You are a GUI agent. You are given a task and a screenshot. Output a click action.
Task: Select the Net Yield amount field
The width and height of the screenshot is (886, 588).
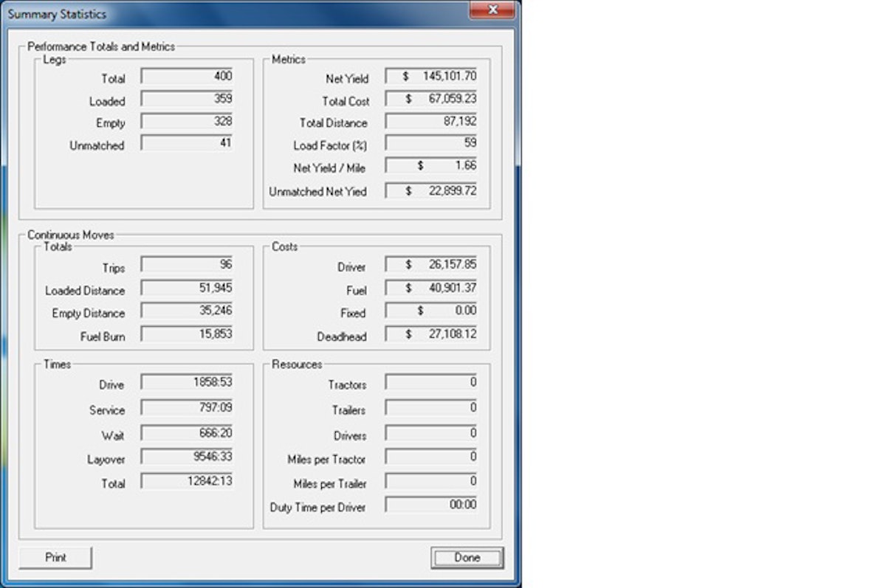click(432, 77)
